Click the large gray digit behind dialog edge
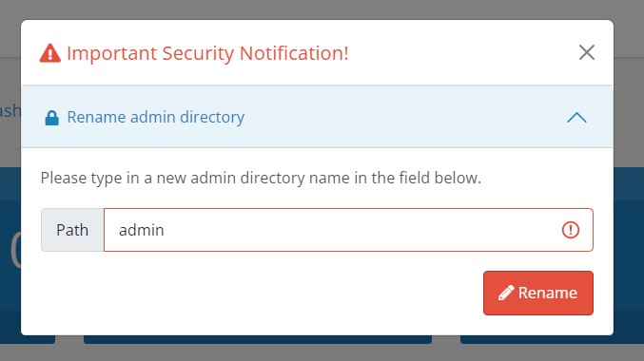The image size is (644, 361). pos(15,250)
